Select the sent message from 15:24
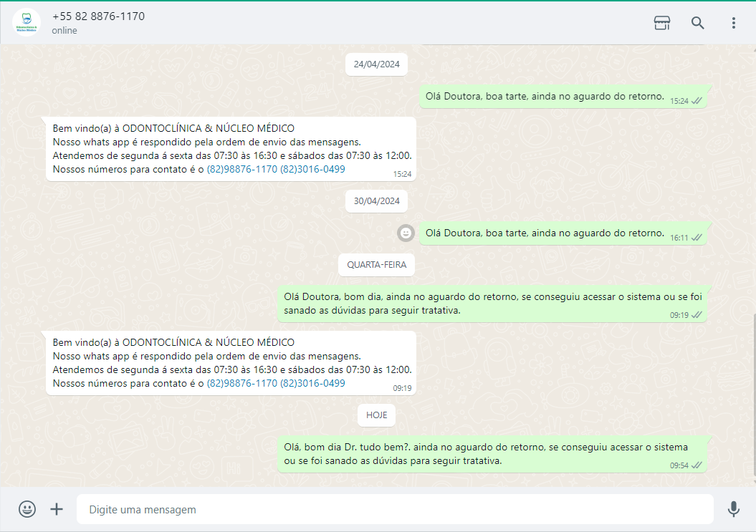Viewport: 756px width, 532px height. [x=563, y=97]
